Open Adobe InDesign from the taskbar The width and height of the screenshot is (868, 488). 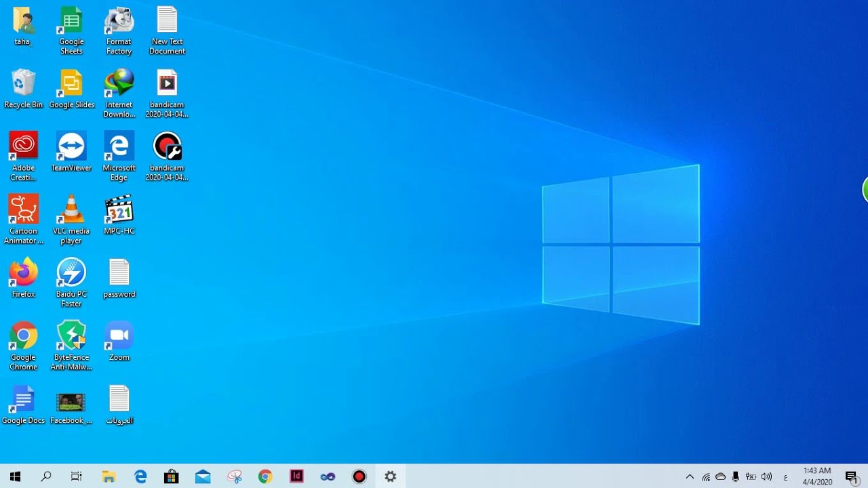(x=296, y=476)
